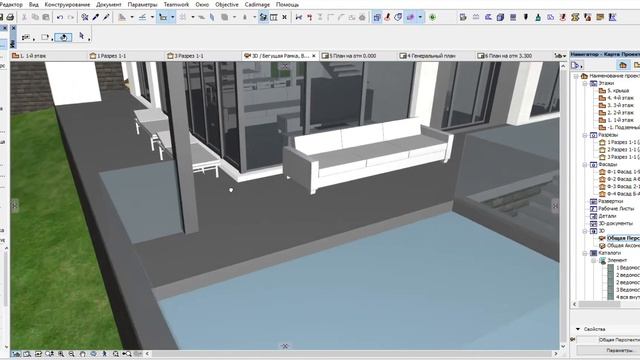Image resolution: width=640 pixels, height=360 pixels.
Task: Open the Документ menu
Action: 109,4
